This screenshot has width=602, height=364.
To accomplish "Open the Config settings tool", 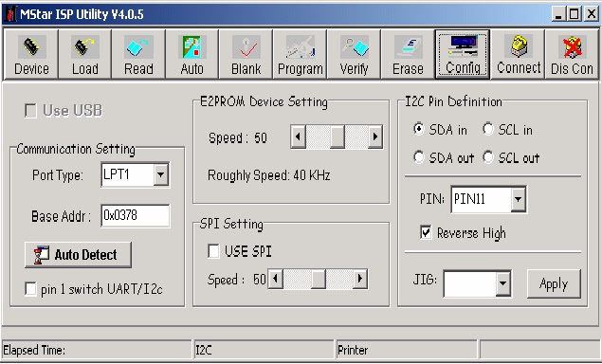I will click(x=463, y=54).
